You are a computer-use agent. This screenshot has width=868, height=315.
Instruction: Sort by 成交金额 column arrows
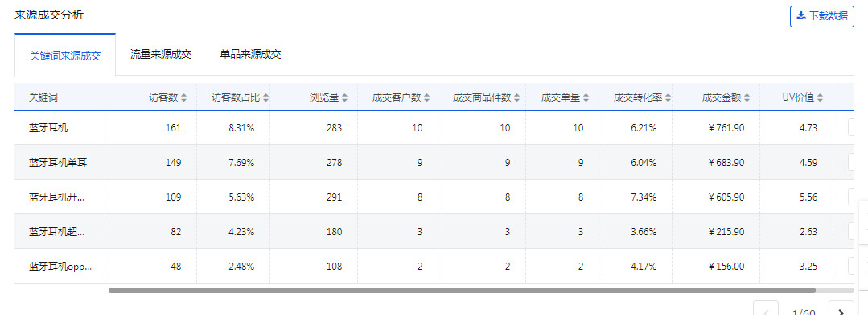click(747, 97)
